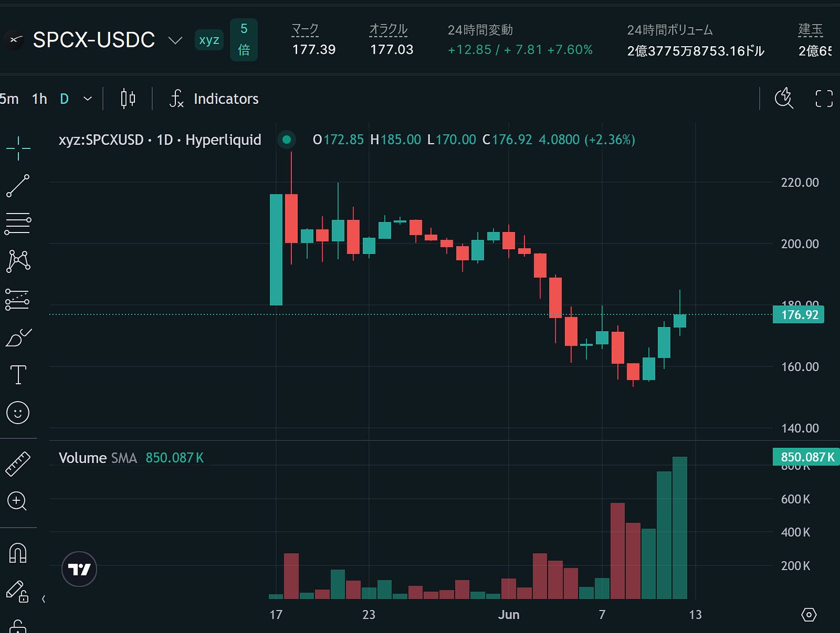840x633 pixels.
Task: Click the マーク price label
Action: (x=305, y=29)
